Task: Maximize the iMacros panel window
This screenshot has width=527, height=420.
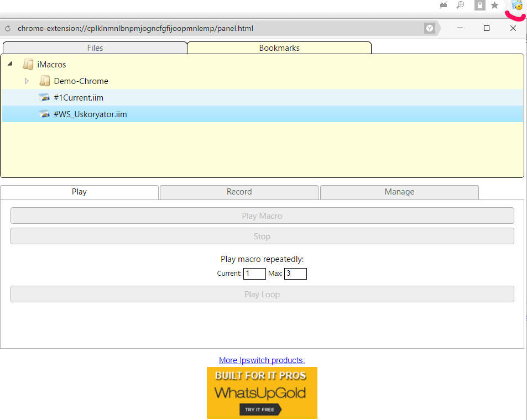Action: (486, 28)
